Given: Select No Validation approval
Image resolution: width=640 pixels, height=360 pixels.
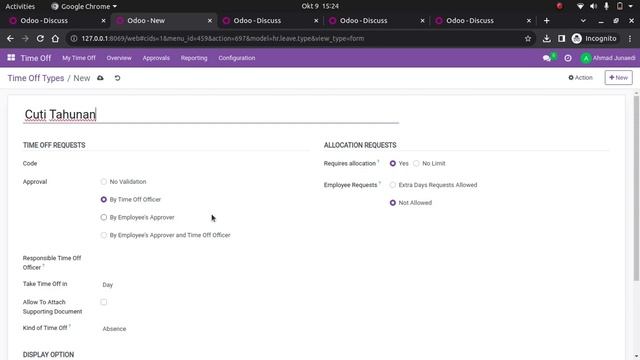Looking at the screenshot, I should pos(104,182).
